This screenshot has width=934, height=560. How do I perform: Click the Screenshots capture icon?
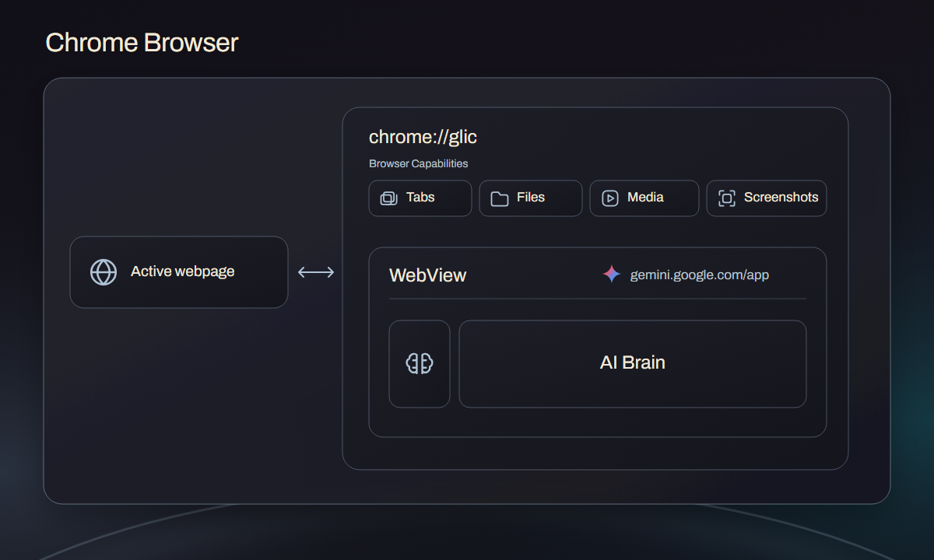click(726, 198)
